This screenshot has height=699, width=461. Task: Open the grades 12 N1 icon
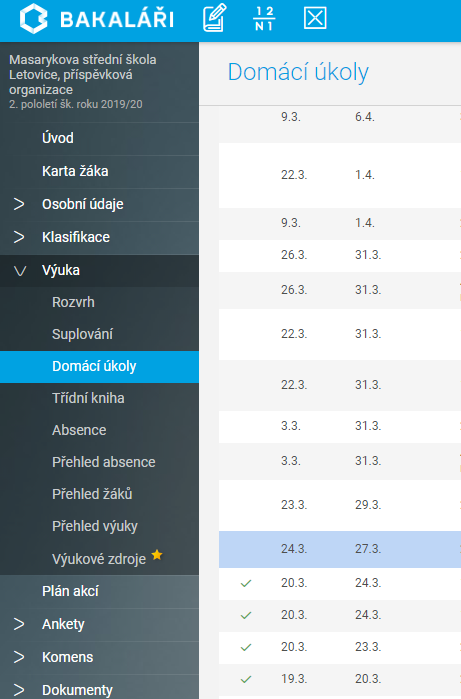pos(264,18)
